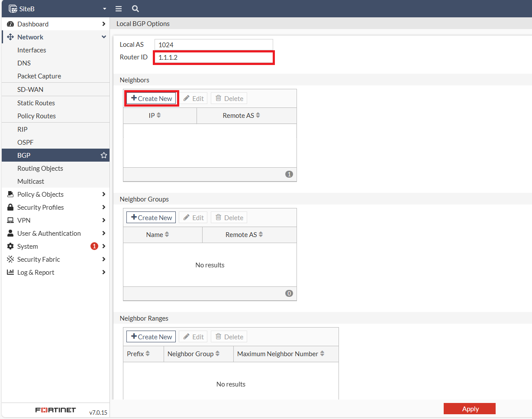Viewport: 532px width, 419px height.
Task: Click the Log & Report chart icon
Action: pos(10,272)
